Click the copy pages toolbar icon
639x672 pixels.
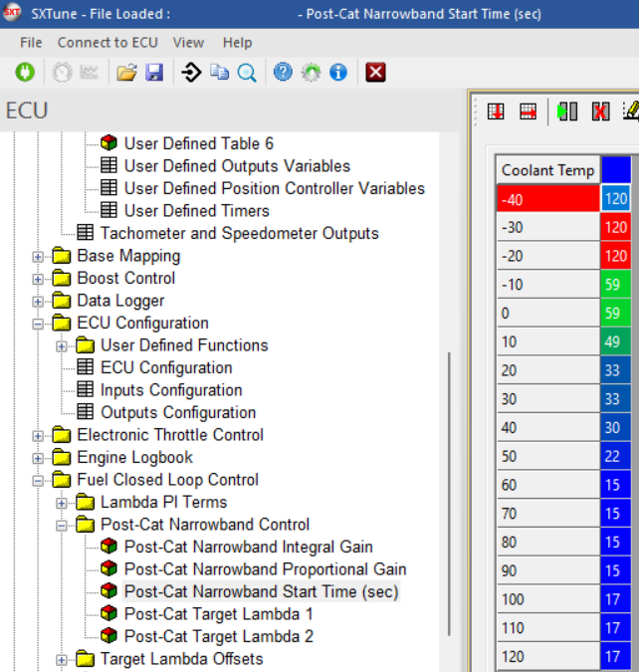pyautogui.click(x=219, y=72)
